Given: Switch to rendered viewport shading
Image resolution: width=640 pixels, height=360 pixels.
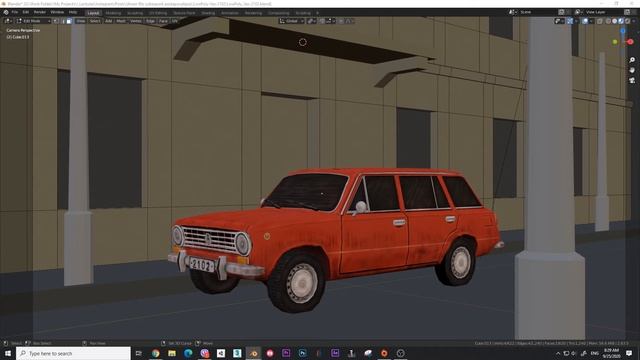Looking at the screenshot, I should [627, 21].
